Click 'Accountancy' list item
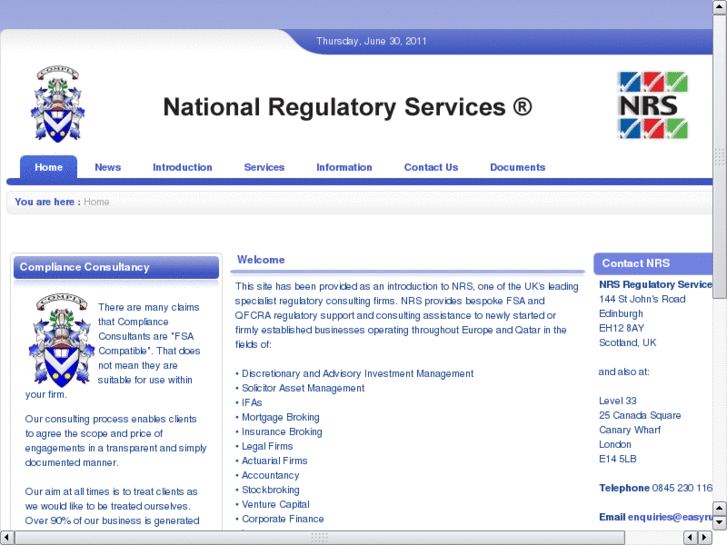 pyautogui.click(x=270, y=475)
